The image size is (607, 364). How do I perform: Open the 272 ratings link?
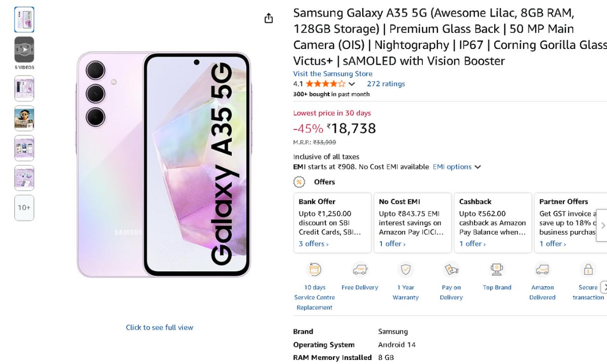point(385,84)
